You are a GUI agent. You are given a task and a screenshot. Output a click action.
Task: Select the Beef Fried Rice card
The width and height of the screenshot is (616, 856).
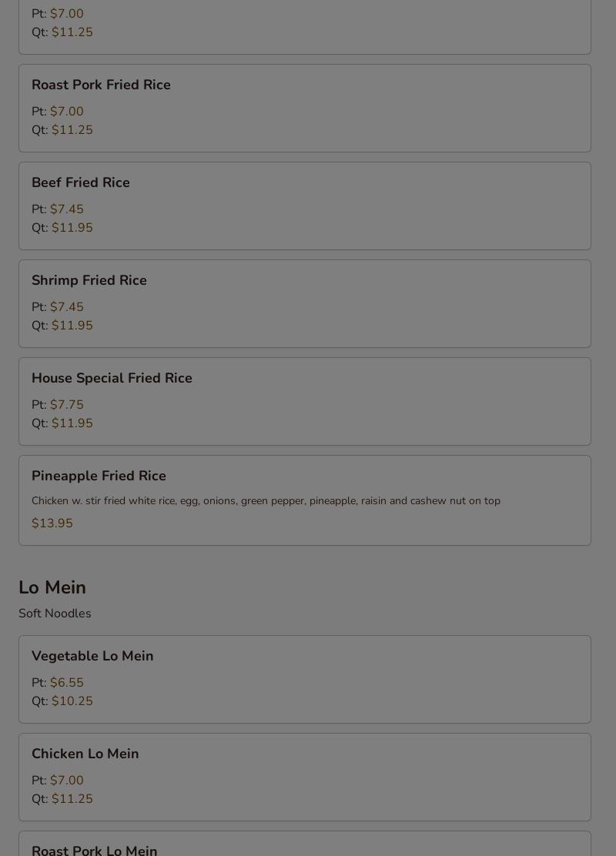[305, 206]
